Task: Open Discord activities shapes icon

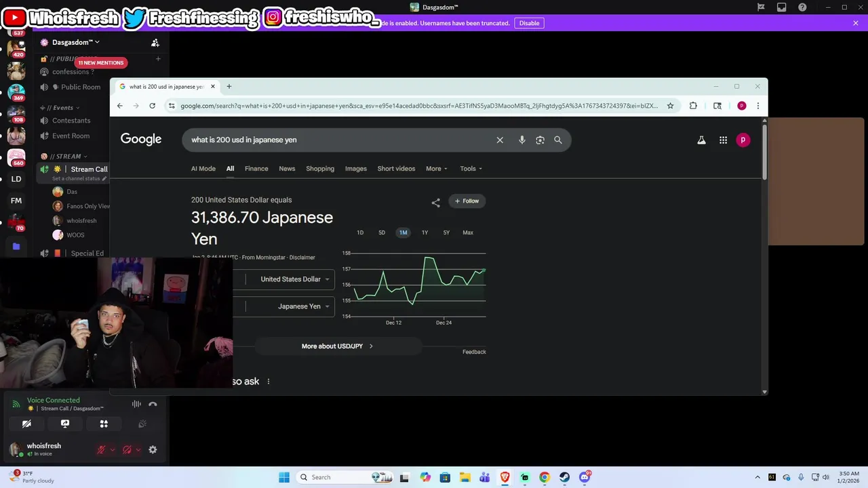Action: 104,424
